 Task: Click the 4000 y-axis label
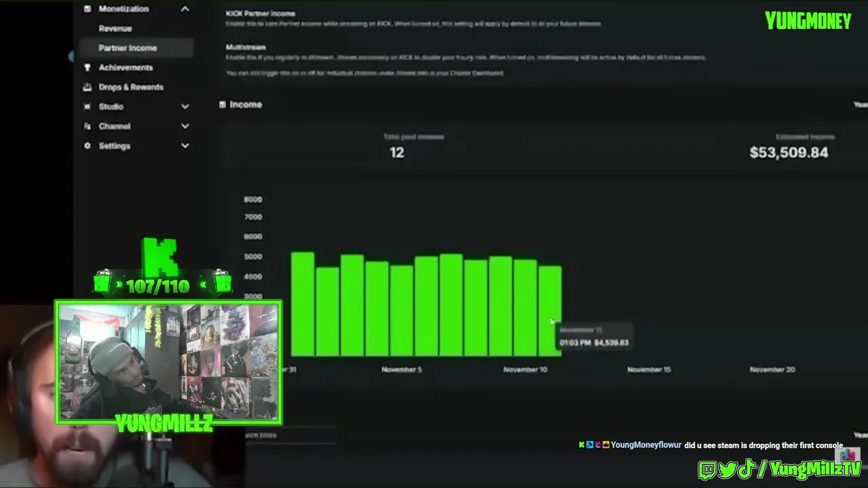tap(253, 277)
